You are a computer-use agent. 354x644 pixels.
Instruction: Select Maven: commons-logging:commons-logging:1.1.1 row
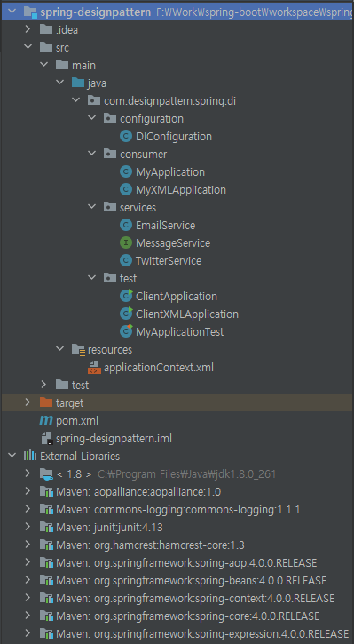[177, 510]
